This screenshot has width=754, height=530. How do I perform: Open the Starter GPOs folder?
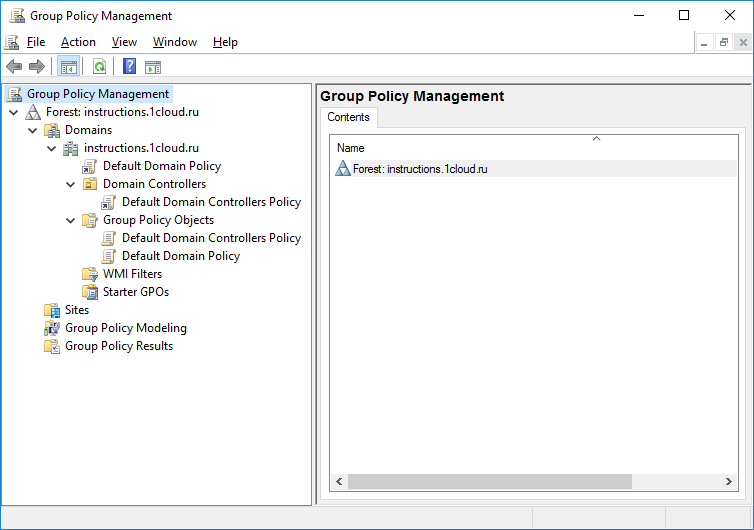pos(135,292)
